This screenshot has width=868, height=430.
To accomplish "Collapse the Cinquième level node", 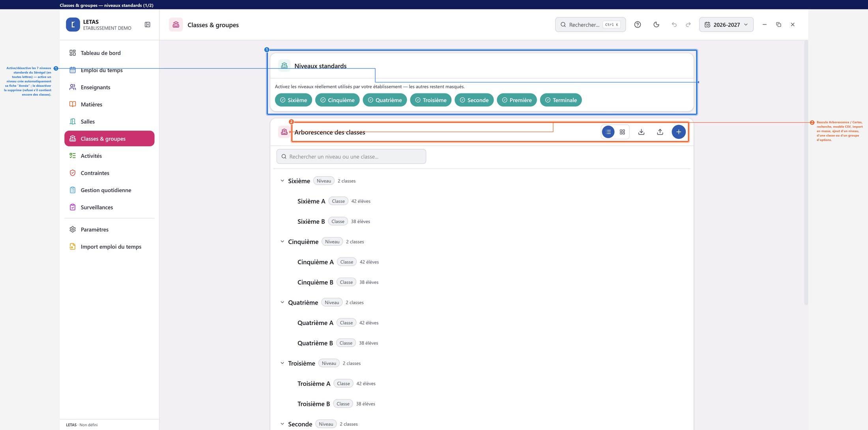I will pos(282,241).
